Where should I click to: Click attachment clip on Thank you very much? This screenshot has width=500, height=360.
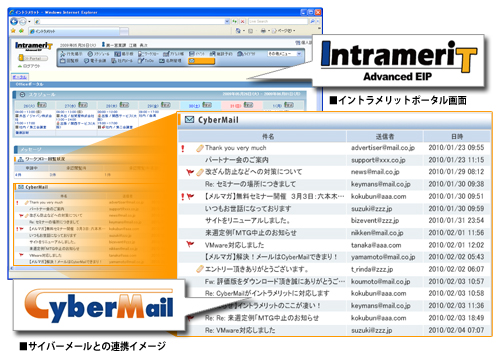pos(200,148)
